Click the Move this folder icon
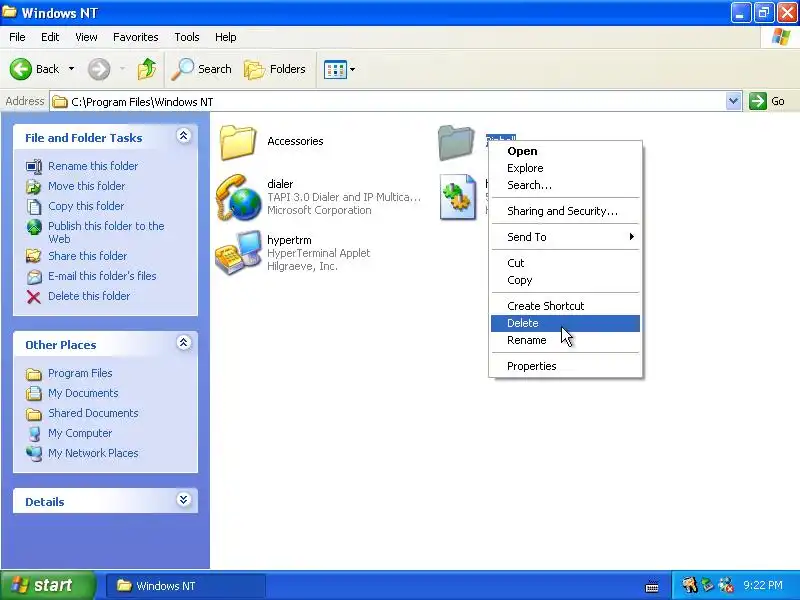 (34, 186)
